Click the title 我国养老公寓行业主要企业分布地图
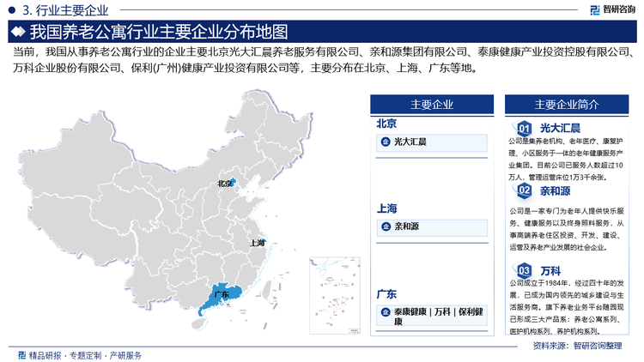This screenshot has height=362, width=644. 159,32
